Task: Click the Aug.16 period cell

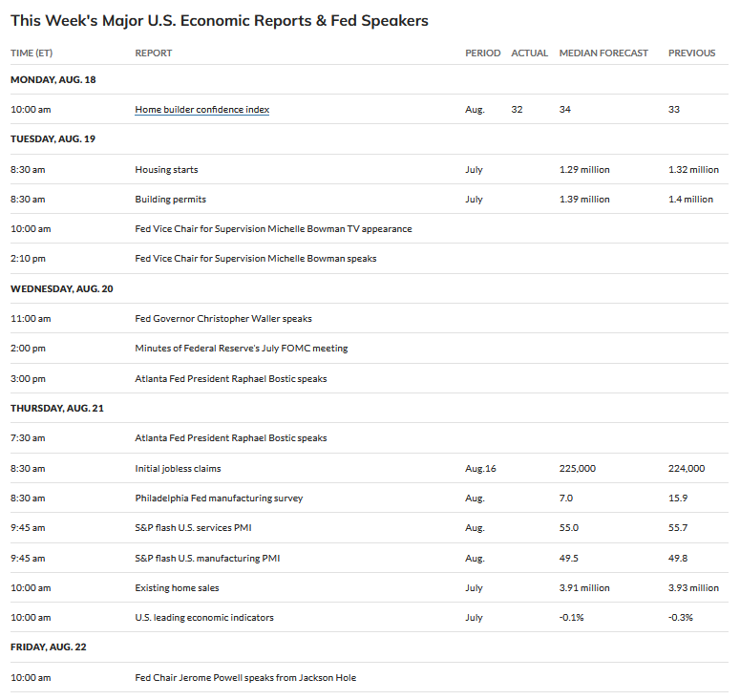Action: click(x=480, y=468)
